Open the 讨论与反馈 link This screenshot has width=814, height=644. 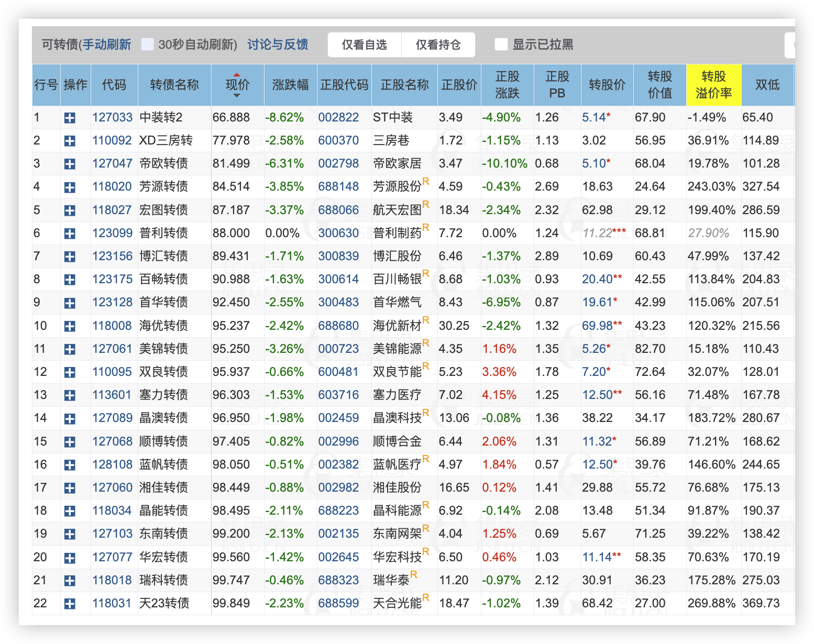(x=278, y=45)
